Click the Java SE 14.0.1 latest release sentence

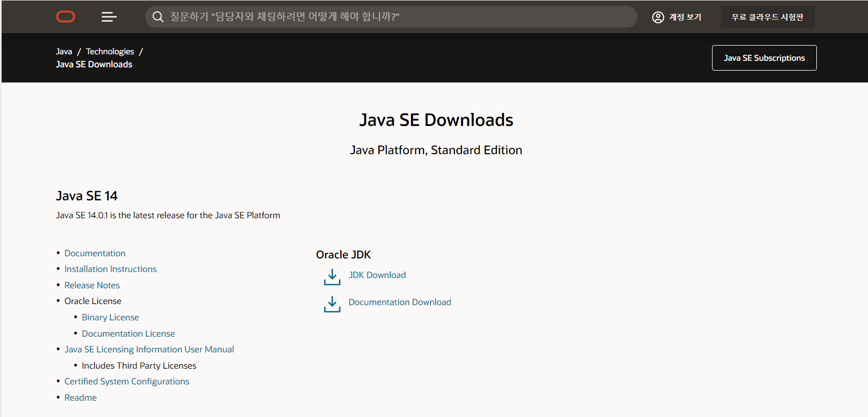(168, 215)
